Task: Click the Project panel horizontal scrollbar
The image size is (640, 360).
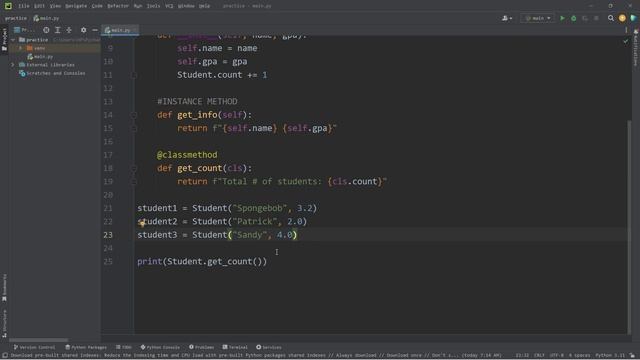Action: (x=39, y=340)
